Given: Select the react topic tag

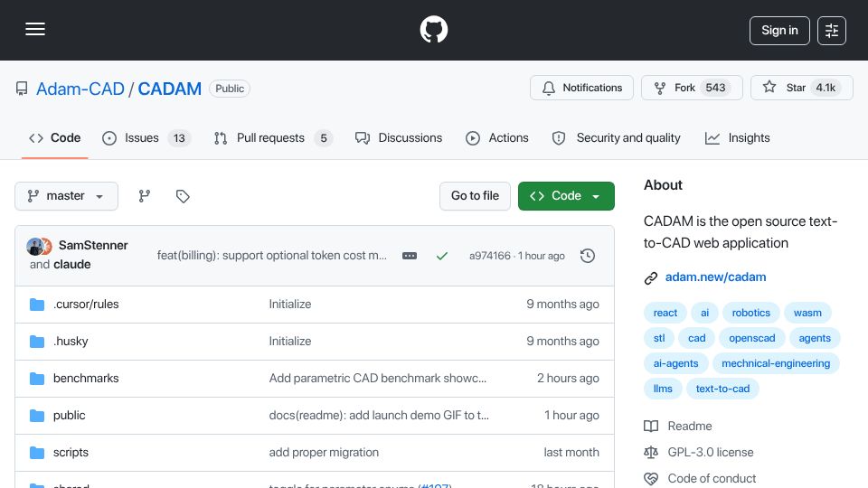Looking at the screenshot, I should tap(665, 313).
